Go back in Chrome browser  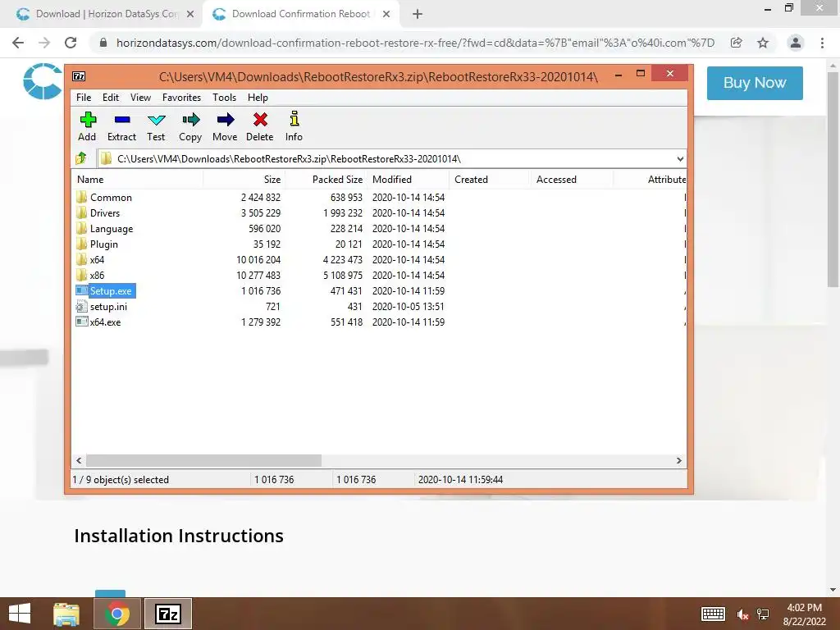pos(18,43)
